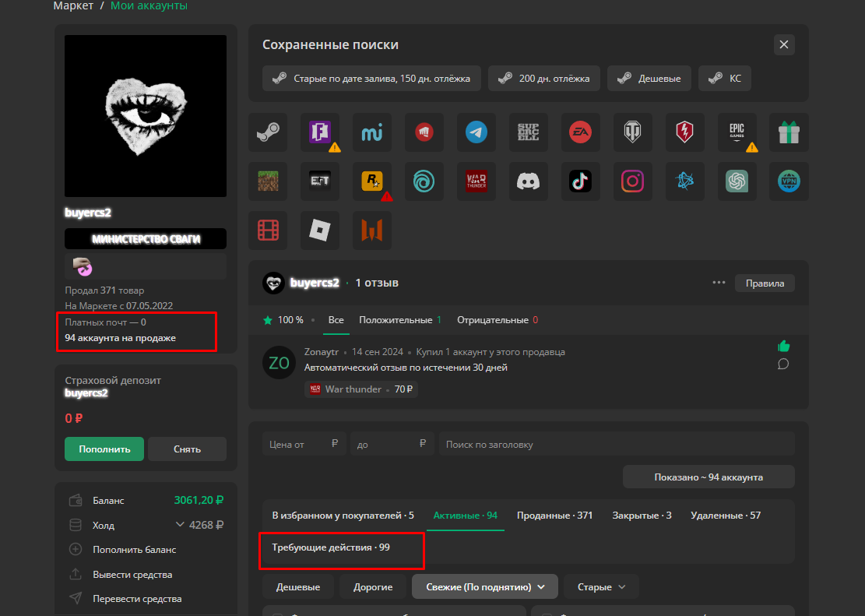Go to Маркет breadcrumb

[73, 5]
